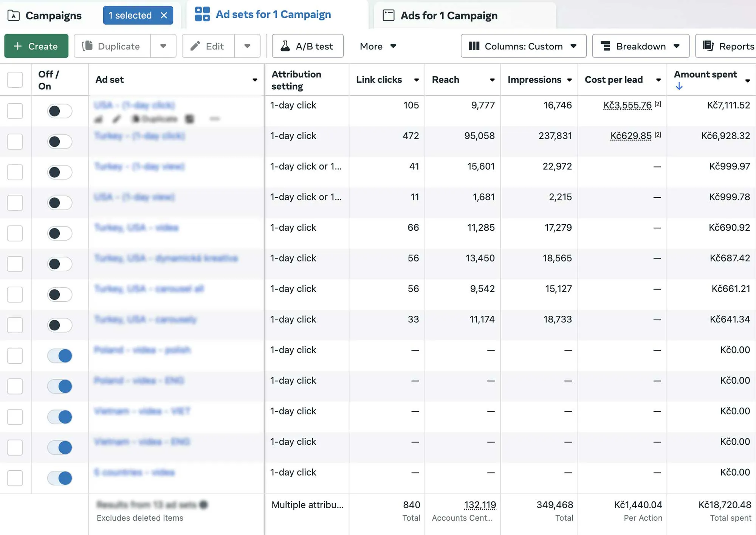This screenshot has height=535, width=756.
Task: Select the checkbox of the 472 link clicks row
Action: tap(15, 142)
